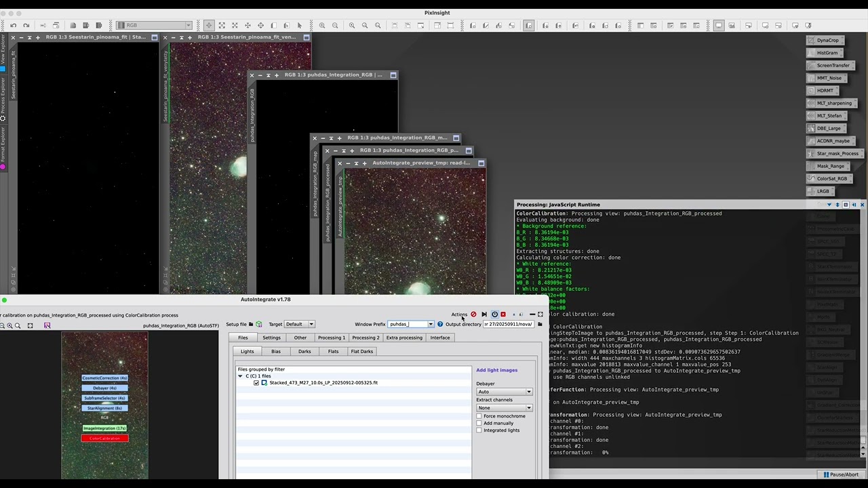Open the Darks files sub-tab
This screenshot has width=868, height=488.
(304, 351)
